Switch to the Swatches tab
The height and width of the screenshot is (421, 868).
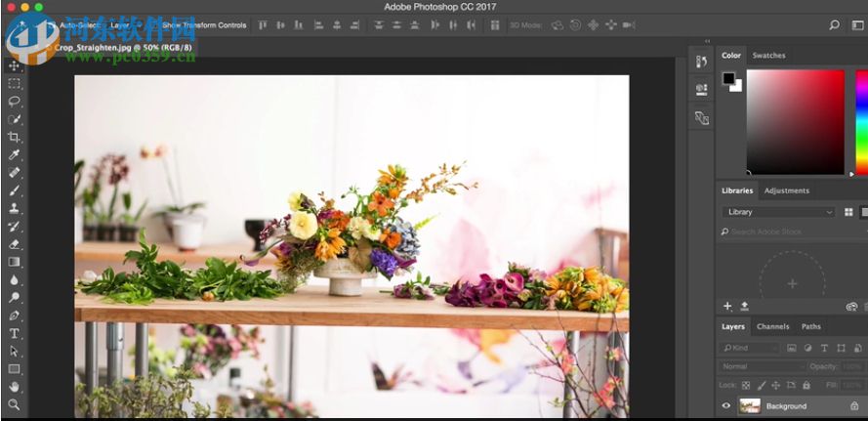coord(768,56)
